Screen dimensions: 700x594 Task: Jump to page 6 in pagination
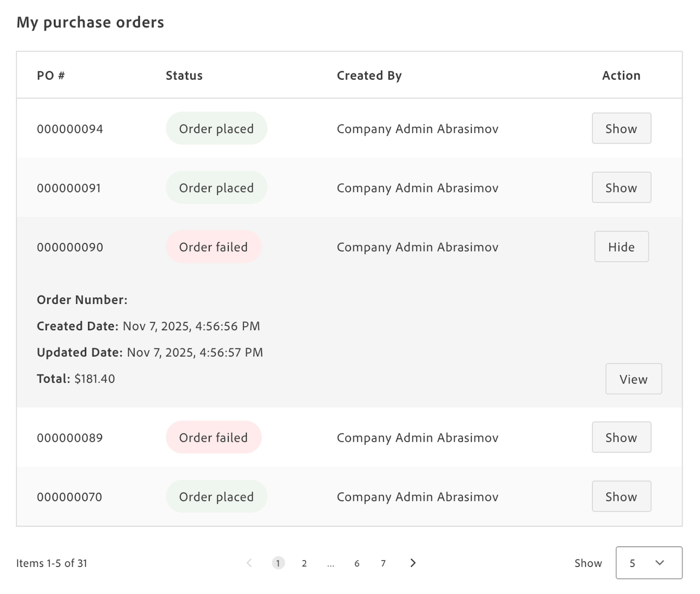coord(357,563)
